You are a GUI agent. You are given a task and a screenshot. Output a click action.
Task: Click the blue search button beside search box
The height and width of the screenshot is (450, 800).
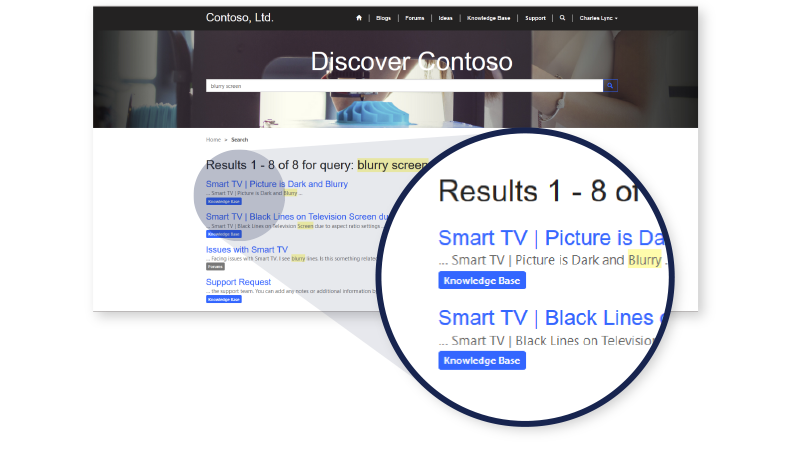pos(610,86)
